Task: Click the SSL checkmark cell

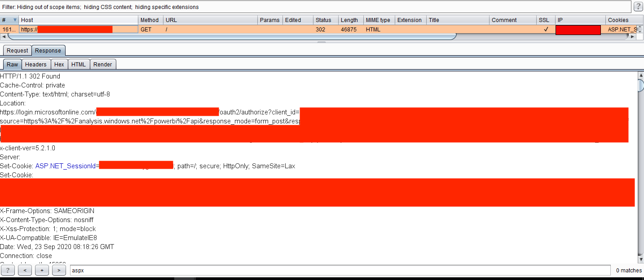Action: tap(546, 29)
